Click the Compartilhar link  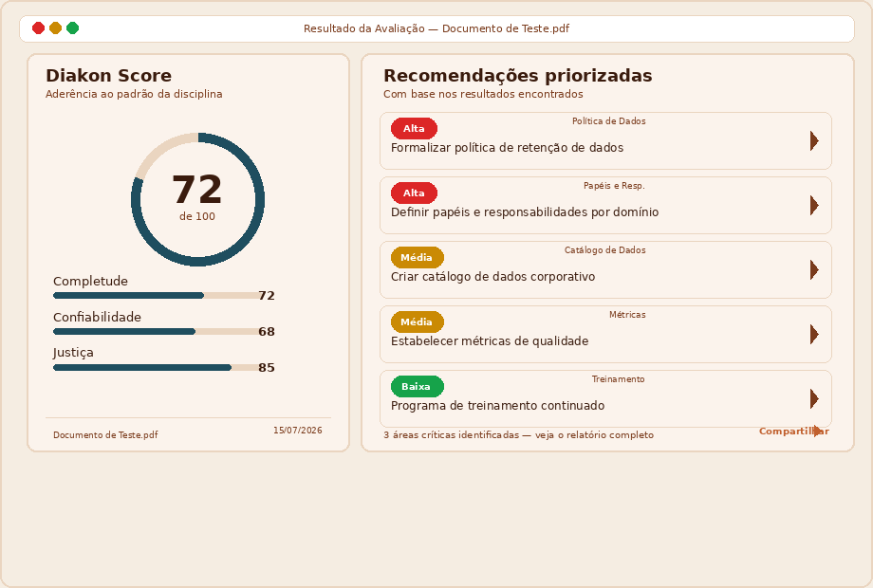[794, 432]
